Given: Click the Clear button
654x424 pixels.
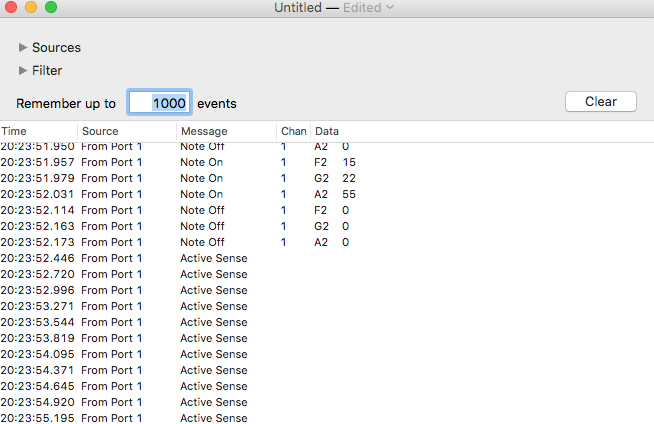Looking at the screenshot, I should click(x=601, y=102).
